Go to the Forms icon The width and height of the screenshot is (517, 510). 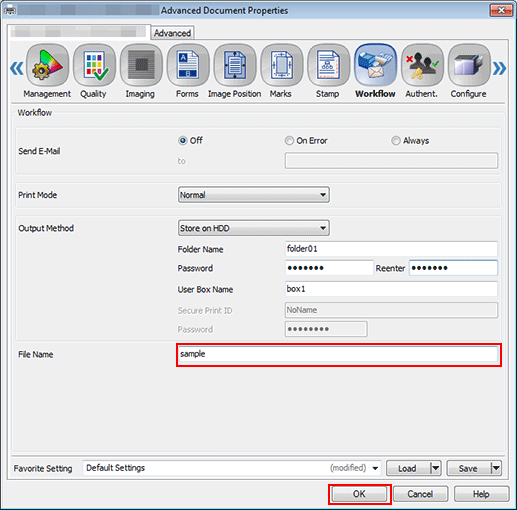[188, 65]
